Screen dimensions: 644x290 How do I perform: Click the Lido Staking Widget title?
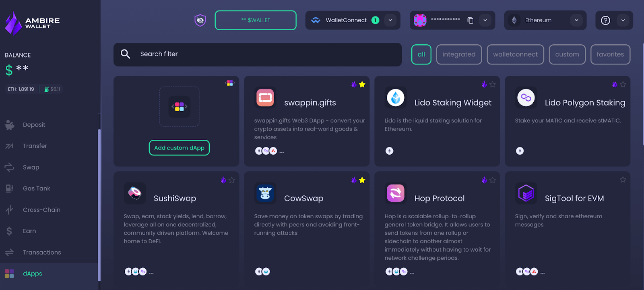[453, 103]
